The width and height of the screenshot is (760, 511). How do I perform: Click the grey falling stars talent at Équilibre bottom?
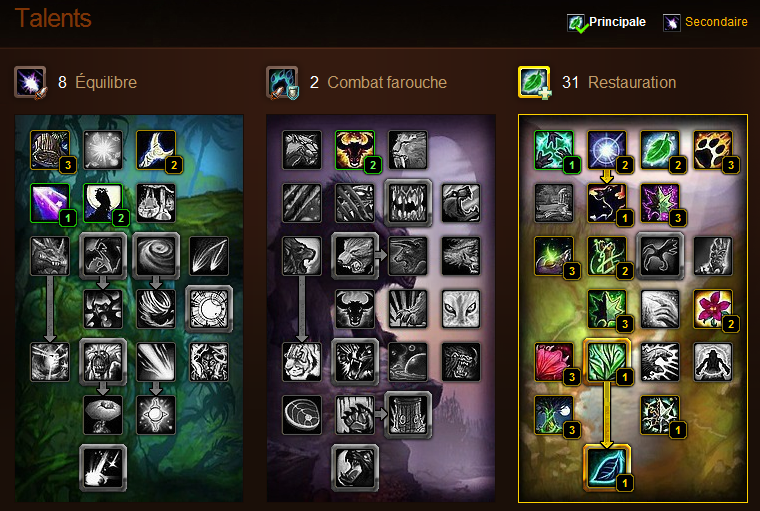click(103, 467)
